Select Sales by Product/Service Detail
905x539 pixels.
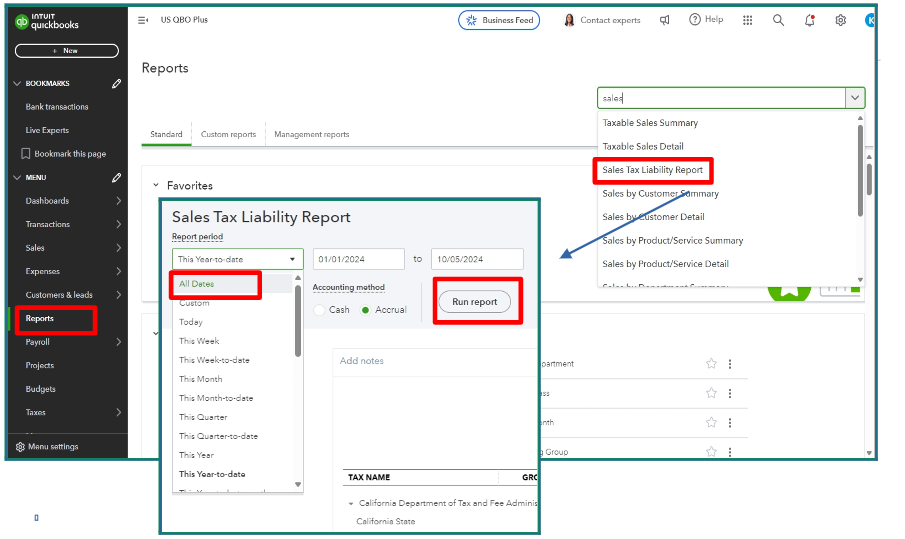(665, 264)
